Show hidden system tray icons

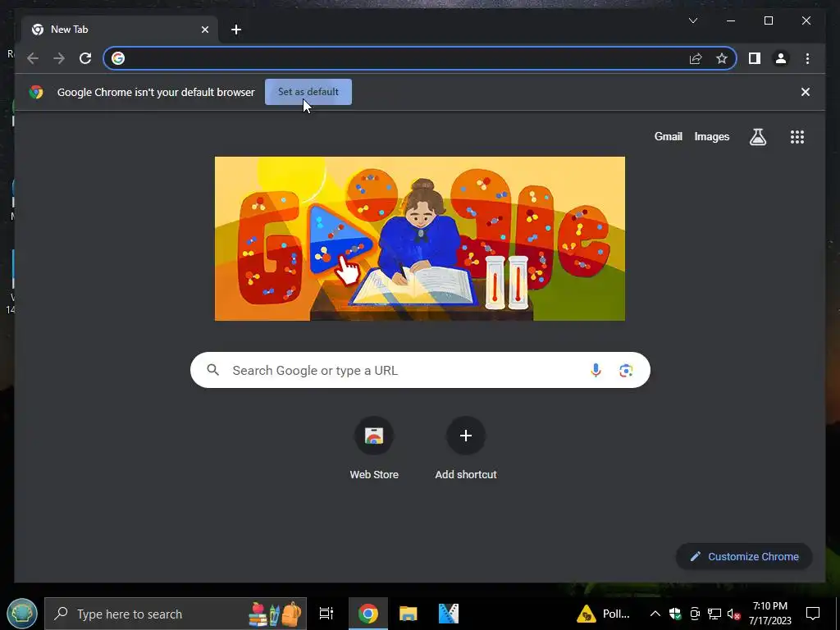pyautogui.click(x=655, y=614)
